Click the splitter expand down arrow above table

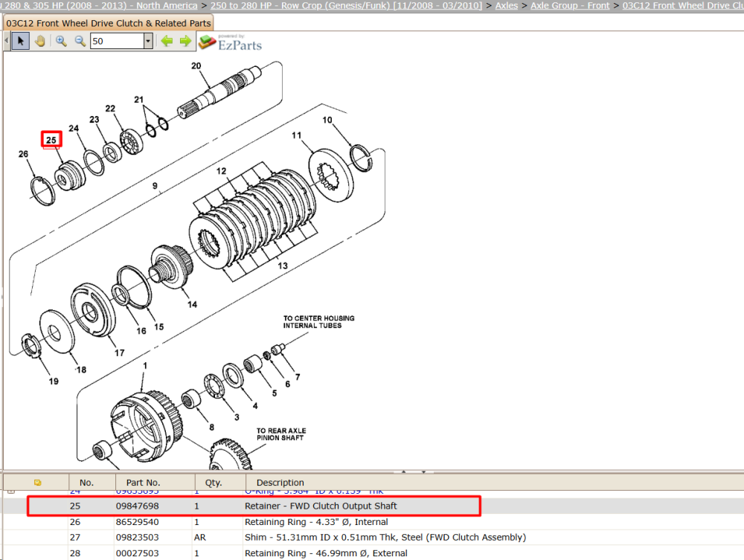[x=423, y=472]
